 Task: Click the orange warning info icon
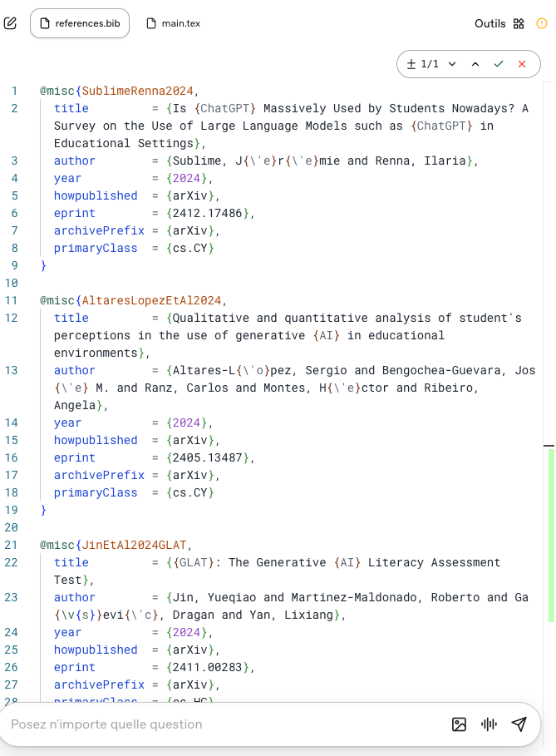542,23
